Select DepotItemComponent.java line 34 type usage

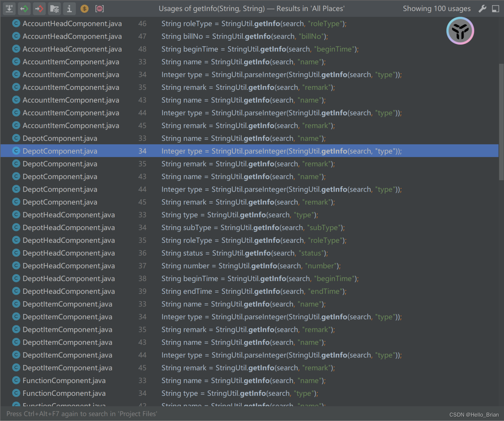[x=249, y=317]
